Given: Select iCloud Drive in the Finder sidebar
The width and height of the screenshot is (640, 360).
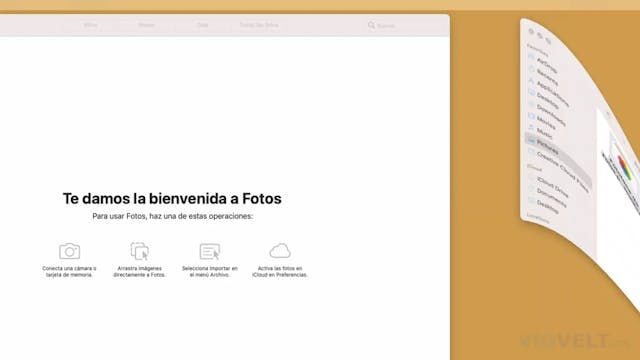Looking at the screenshot, I should [553, 187].
